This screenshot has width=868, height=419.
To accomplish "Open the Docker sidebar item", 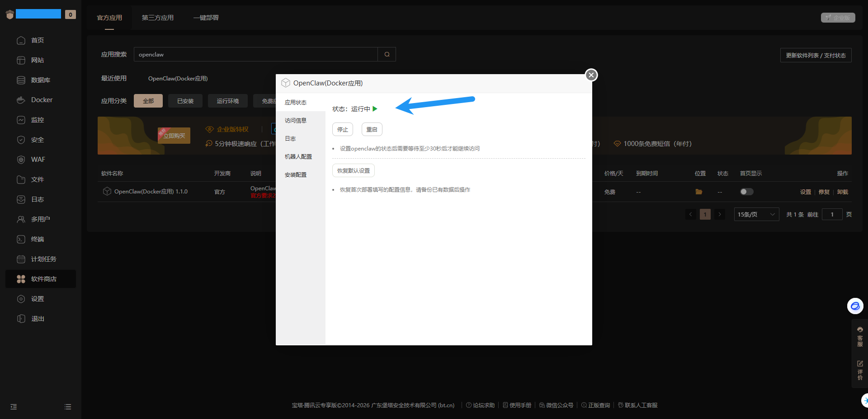I will (x=41, y=100).
